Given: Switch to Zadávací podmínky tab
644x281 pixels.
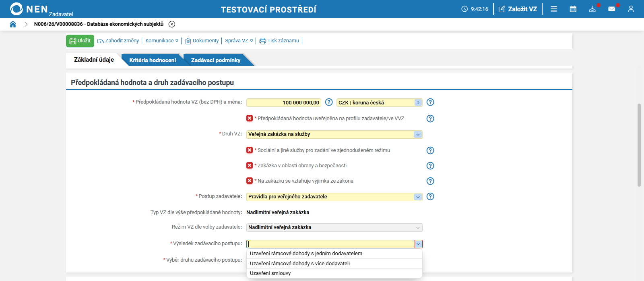Looking at the screenshot, I should [216, 60].
